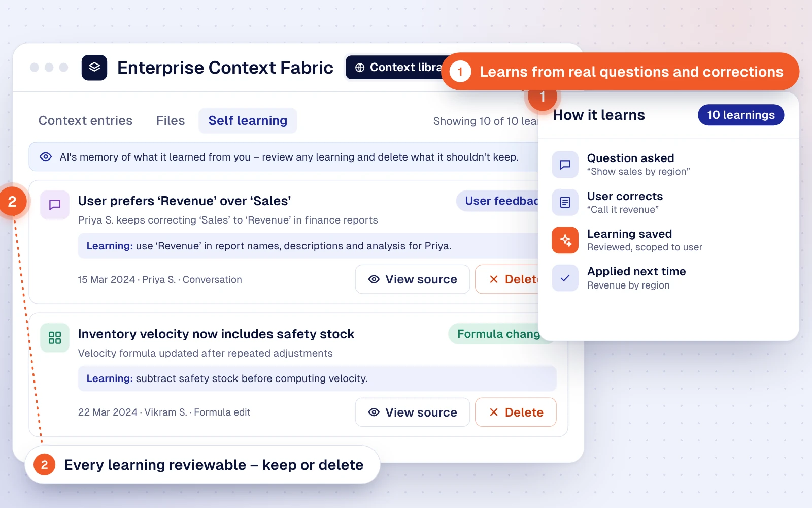Screen dimensions: 812x508
Task: Click the chat icon on the Revenue learning card
Action: click(55, 205)
